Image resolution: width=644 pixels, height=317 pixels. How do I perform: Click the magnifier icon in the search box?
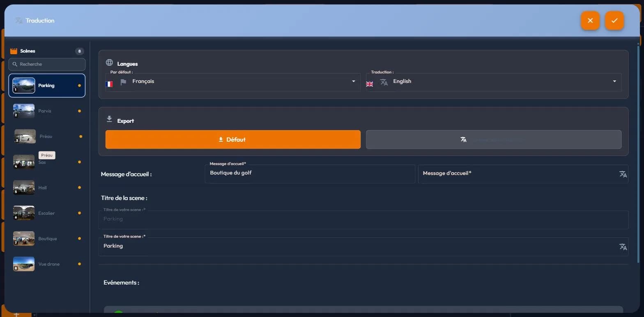(x=15, y=64)
